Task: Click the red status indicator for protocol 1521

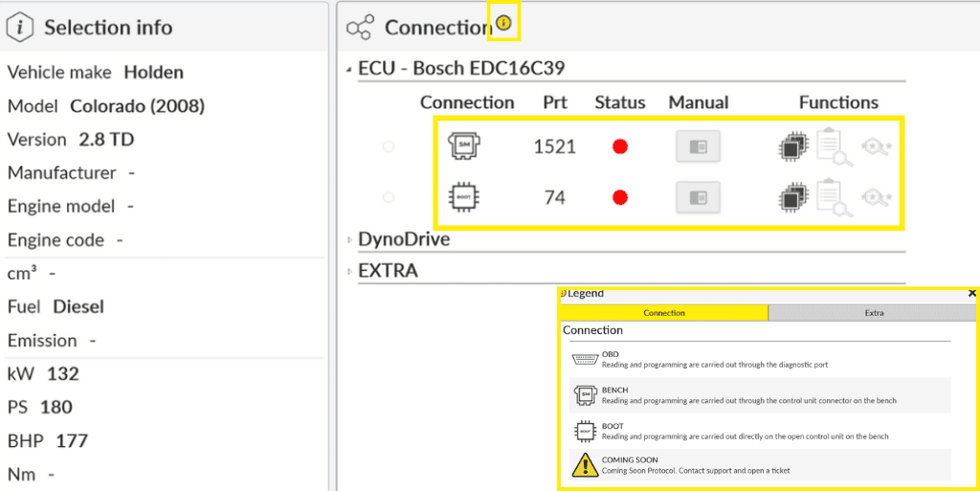Action: tap(619, 146)
